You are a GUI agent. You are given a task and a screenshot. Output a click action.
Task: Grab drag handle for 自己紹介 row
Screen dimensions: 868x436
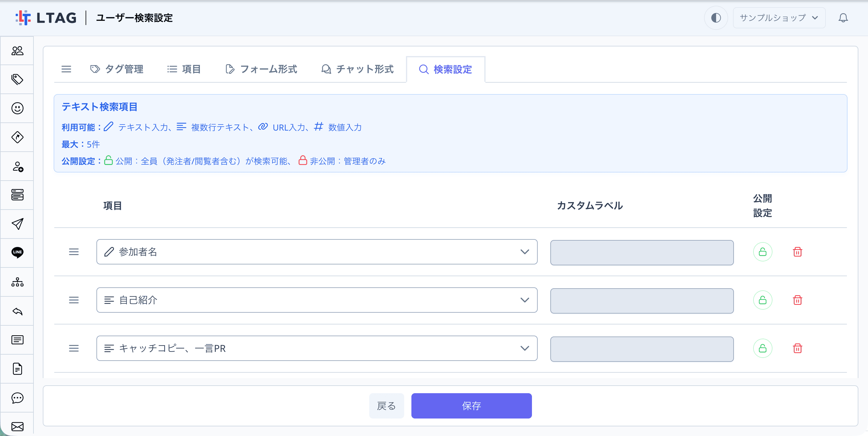tap(74, 300)
